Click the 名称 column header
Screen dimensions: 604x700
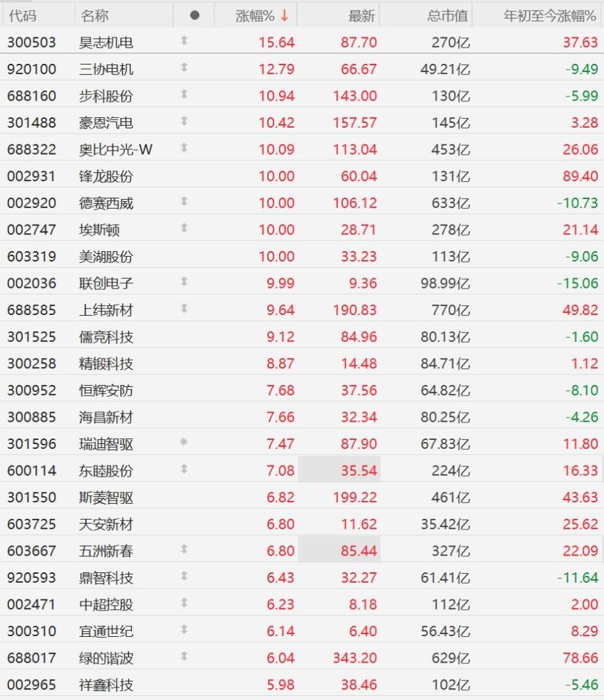[x=94, y=16]
